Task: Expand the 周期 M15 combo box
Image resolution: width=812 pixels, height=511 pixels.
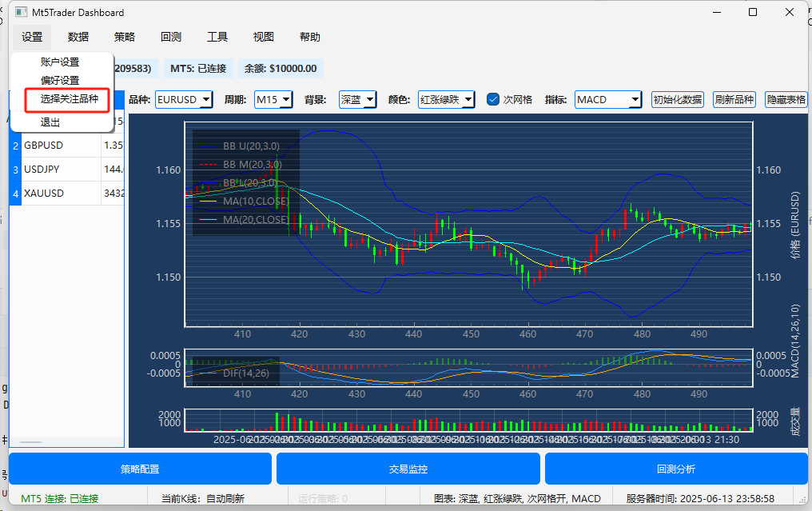Action: 273,99
